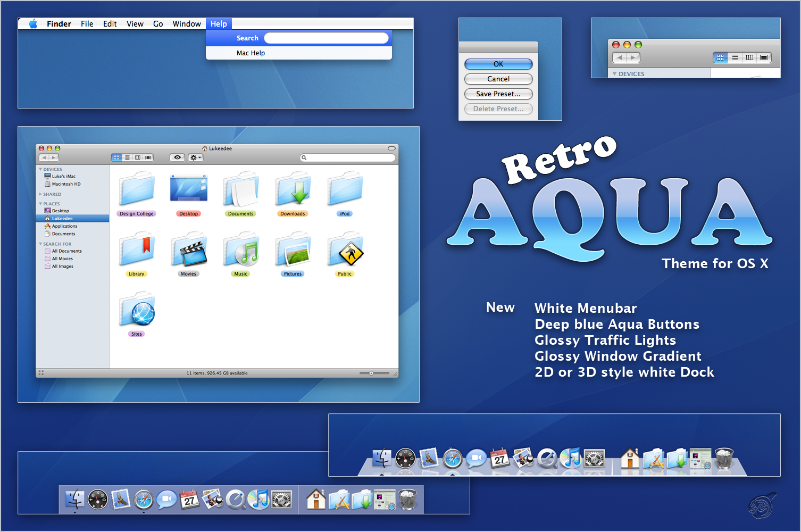
Task: Open the Action gear dropdown menu
Action: click(195, 157)
